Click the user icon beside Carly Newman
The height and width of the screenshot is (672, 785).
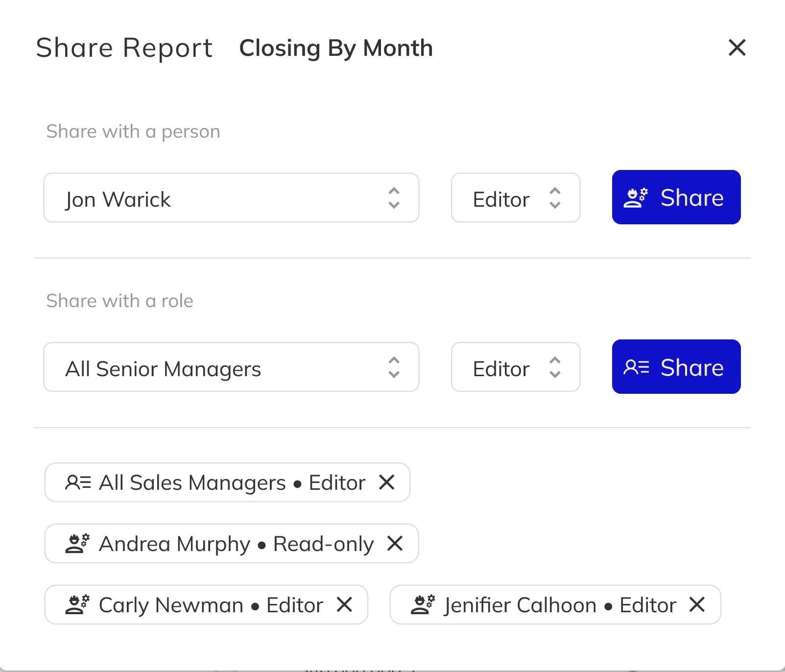pyautogui.click(x=77, y=604)
